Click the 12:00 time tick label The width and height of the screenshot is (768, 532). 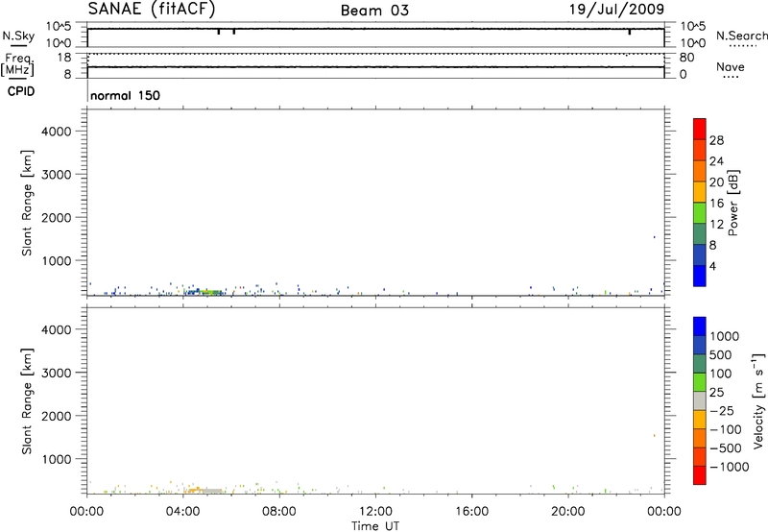[375, 512]
